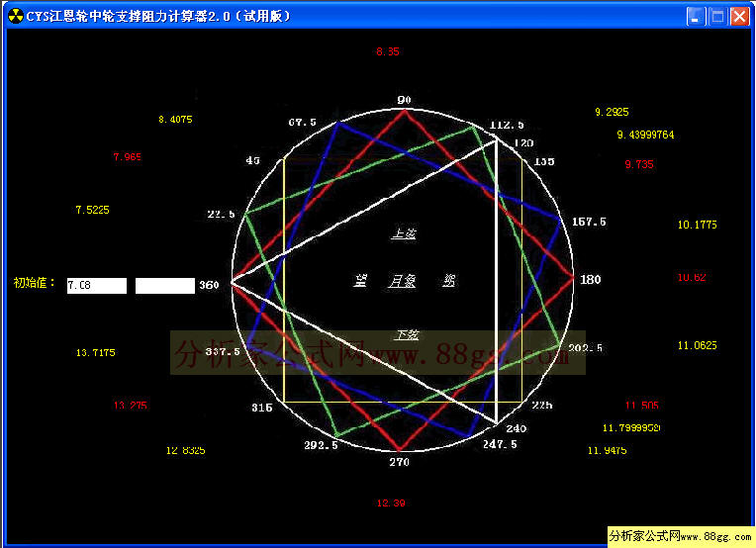Click the yellow value 10.1775
The image size is (756, 548).
[x=698, y=225]
